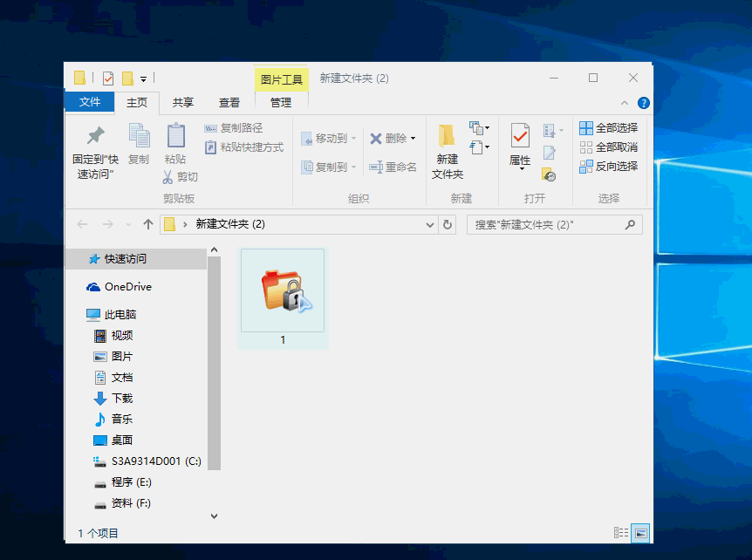Switch to details view in status bar

click(621, 533)
